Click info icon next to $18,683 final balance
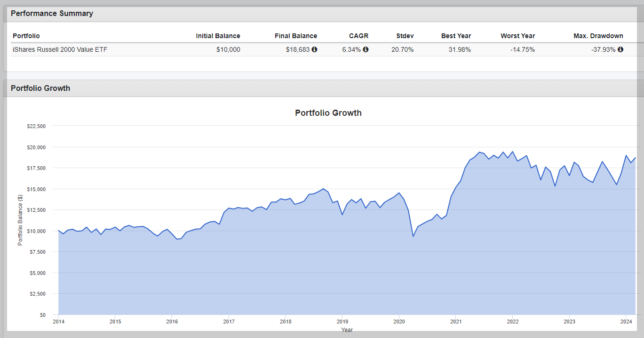Viewport: 644px width, 338px height. [x=314, y=49]
